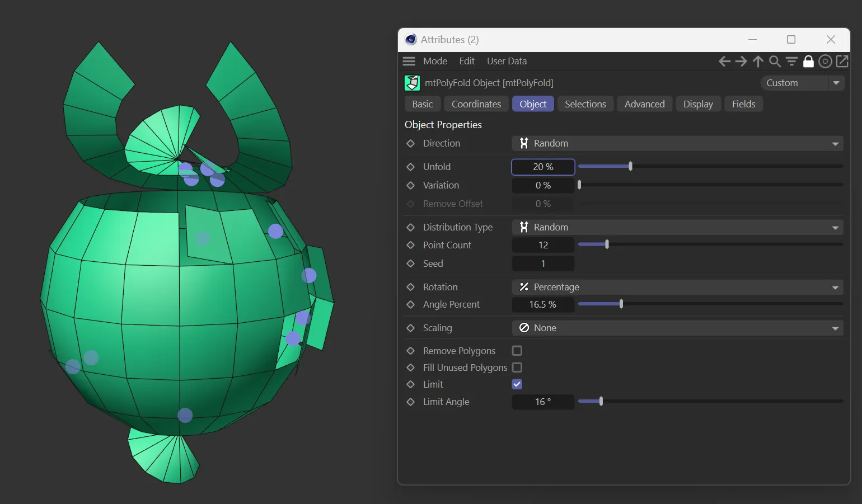This screenshot has height=504, width=862.
Task: Click the filter icon in the toolbar
Action: pyautogui.click(x=791, y=62)
